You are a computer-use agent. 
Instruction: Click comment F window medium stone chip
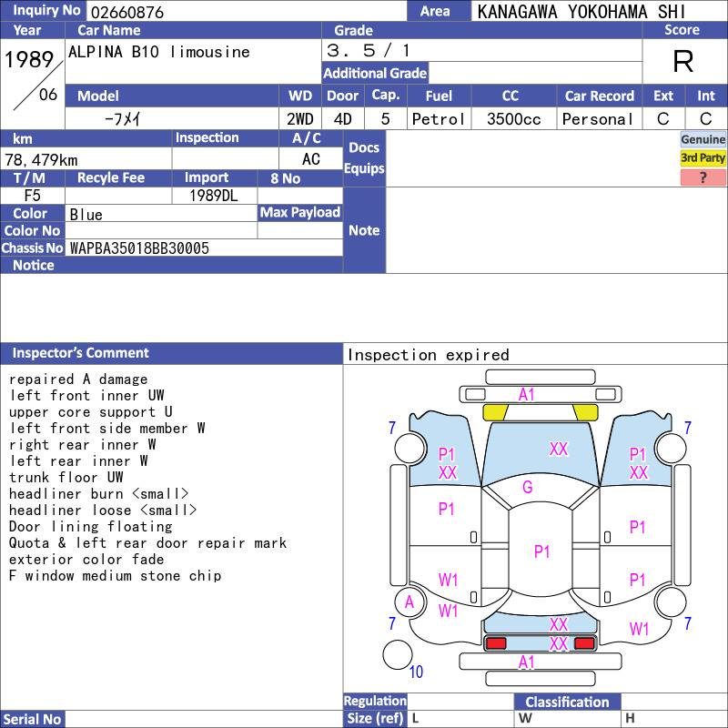[116, 576]
